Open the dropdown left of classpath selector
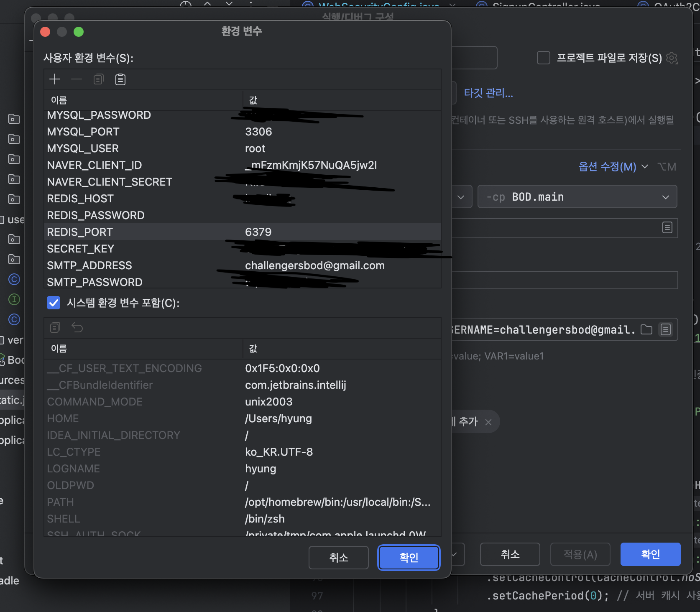The width and height of the screenshot is (700, 612). tap(461, 197)
